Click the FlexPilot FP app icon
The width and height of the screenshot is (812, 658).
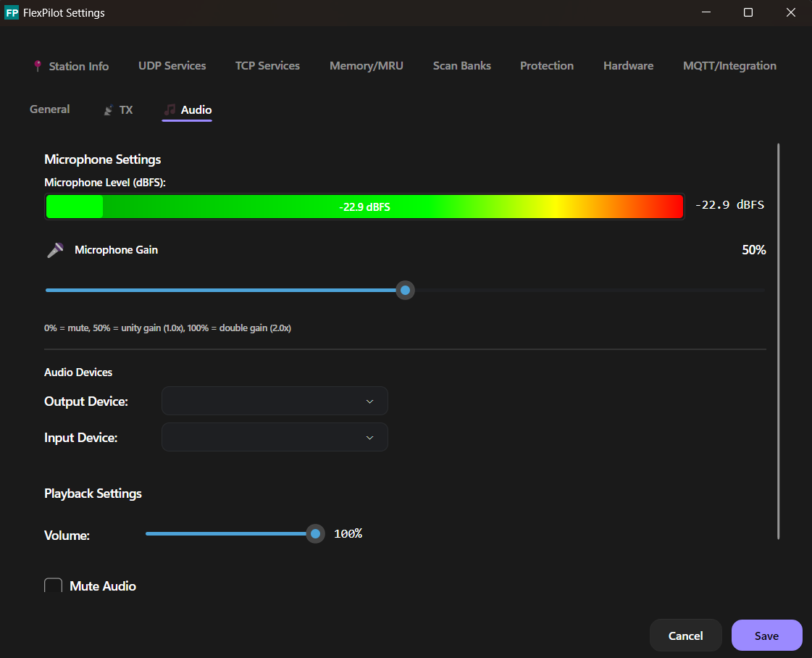(12, 13)
